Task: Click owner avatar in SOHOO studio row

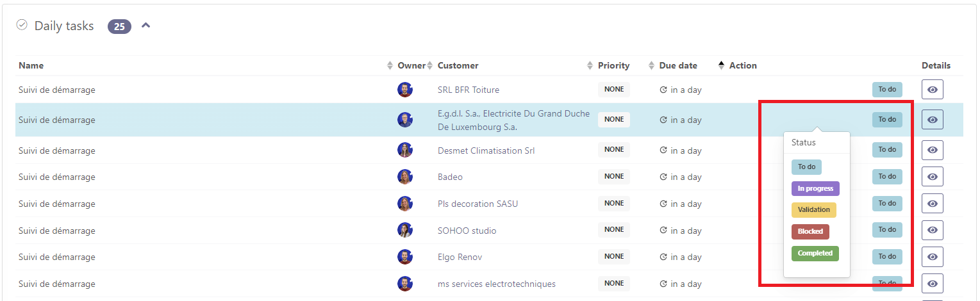Action: pyautogui.click(x=404, y=231)
